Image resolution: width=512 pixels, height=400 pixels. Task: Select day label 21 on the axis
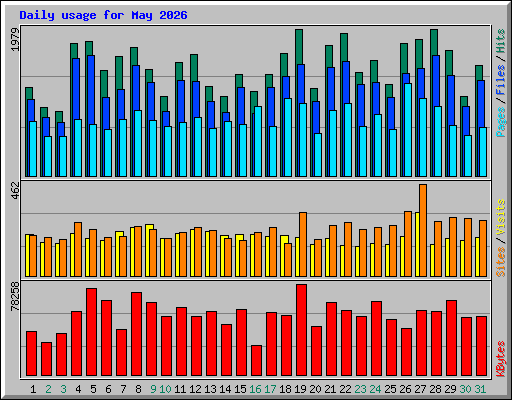[330, 389]
